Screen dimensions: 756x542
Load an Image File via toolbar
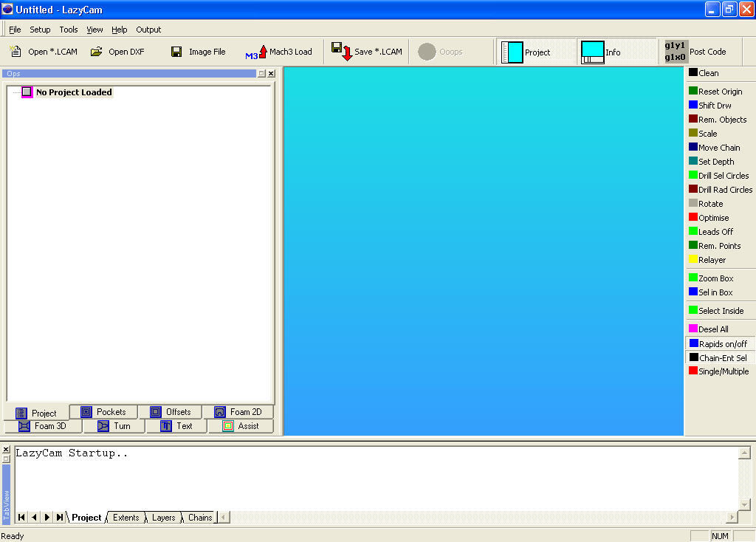coord(198,52)
